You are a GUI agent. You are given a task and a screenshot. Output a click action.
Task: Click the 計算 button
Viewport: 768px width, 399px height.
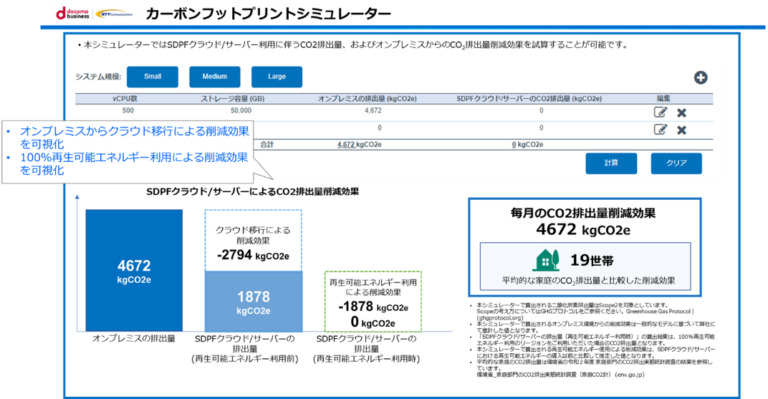tap(611, 163)
